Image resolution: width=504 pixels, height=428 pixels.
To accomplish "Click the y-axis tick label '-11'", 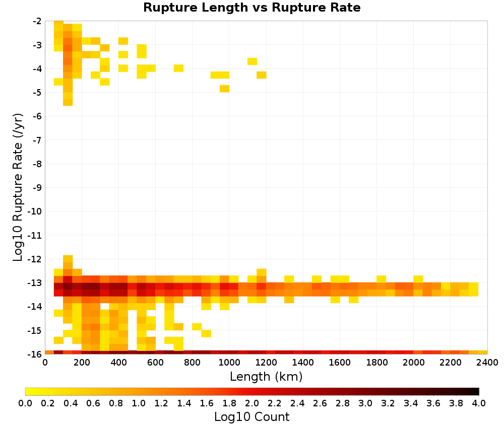I will tap(34, 235).
